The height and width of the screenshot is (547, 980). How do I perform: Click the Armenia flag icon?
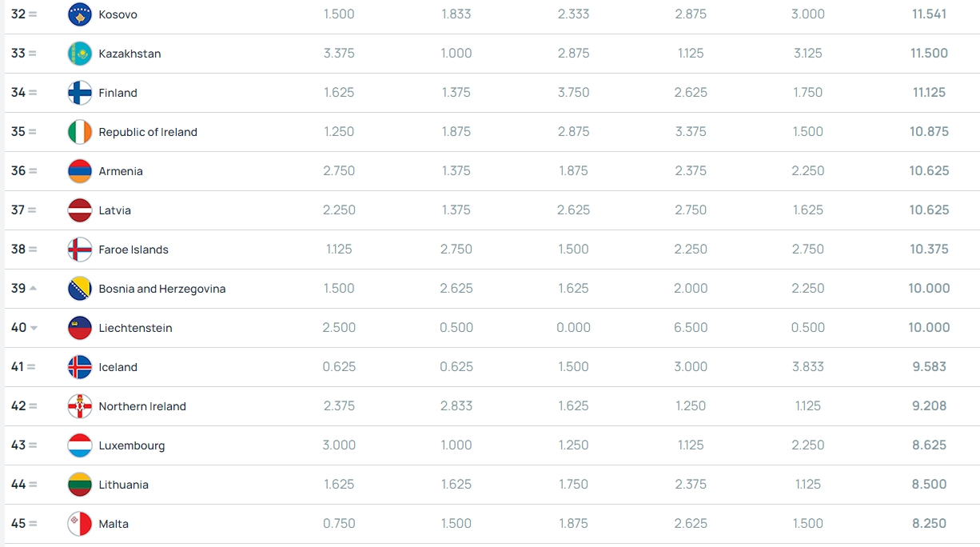(80, 171)
